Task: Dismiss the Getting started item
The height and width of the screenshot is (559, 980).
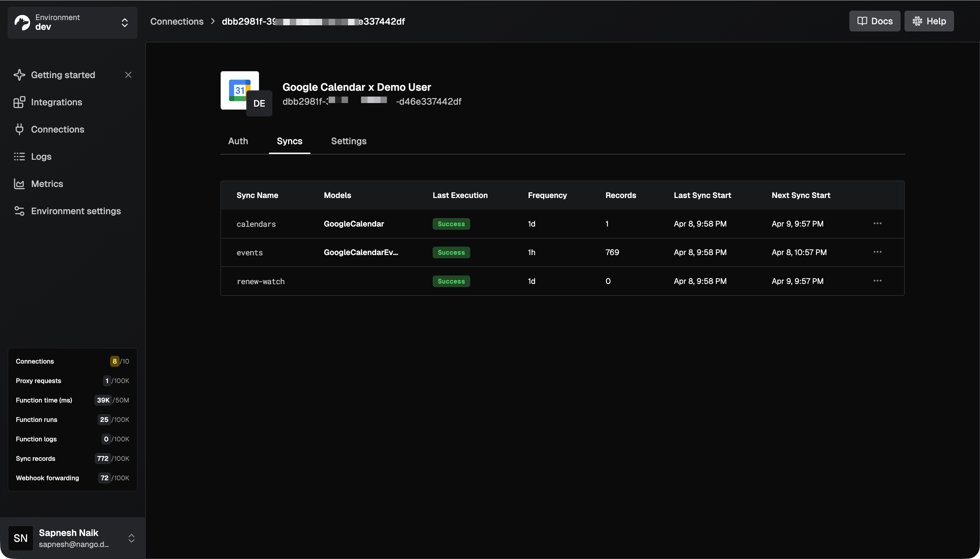Action: pyautogui.click(x=128, y=75)
